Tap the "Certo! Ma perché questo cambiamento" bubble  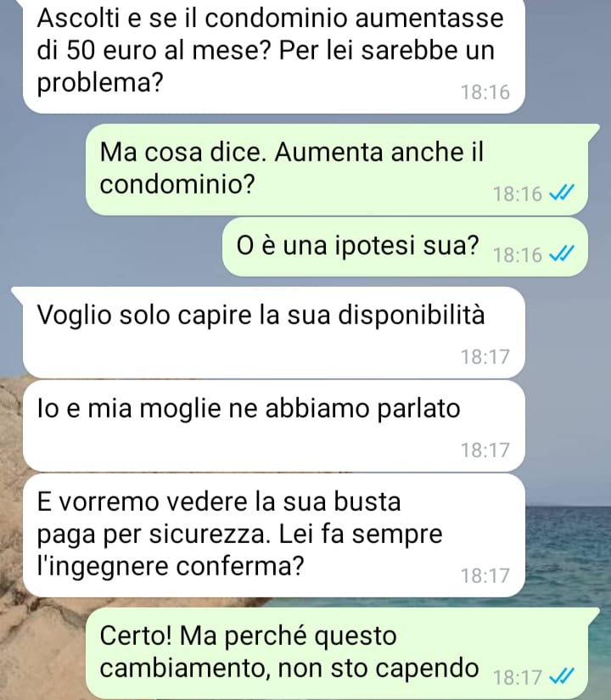[342, 653]
